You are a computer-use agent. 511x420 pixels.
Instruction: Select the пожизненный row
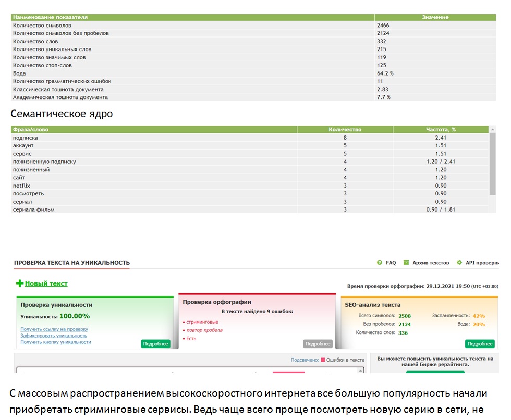pyautogui.click(x=250, y=170)
